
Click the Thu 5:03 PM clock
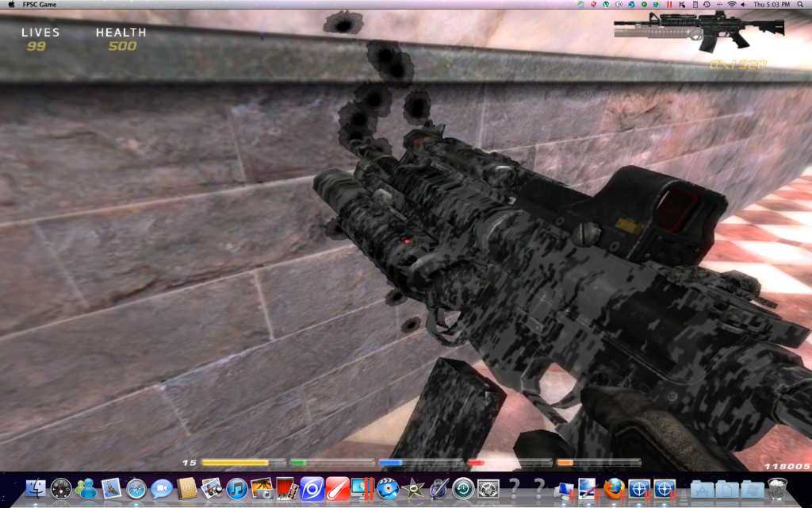pyautogui.click(x=772, y=4)
